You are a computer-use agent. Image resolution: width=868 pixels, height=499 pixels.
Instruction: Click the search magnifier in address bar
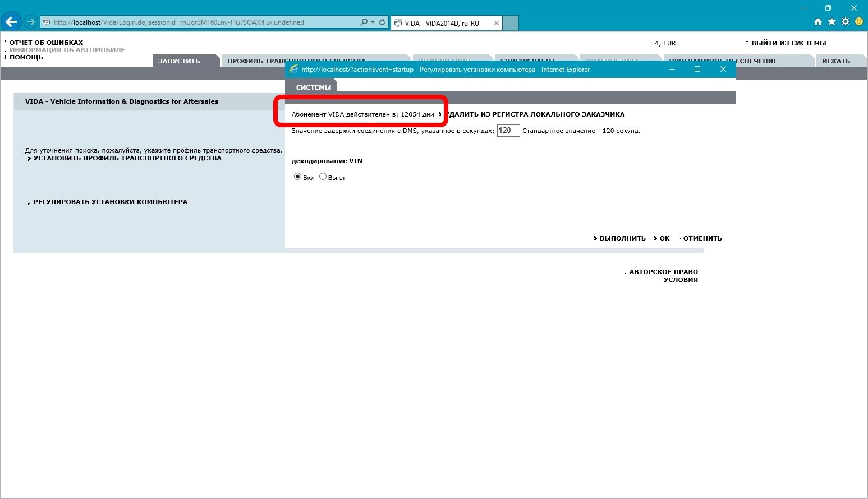pyautogui.click(x=364, y=22)
